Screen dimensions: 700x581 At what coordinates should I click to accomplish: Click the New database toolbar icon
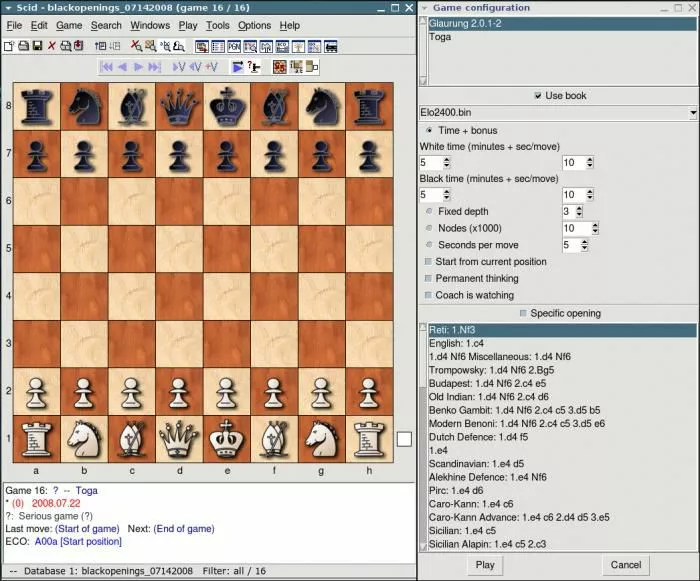pyautogui.click(x=9, y=46)
